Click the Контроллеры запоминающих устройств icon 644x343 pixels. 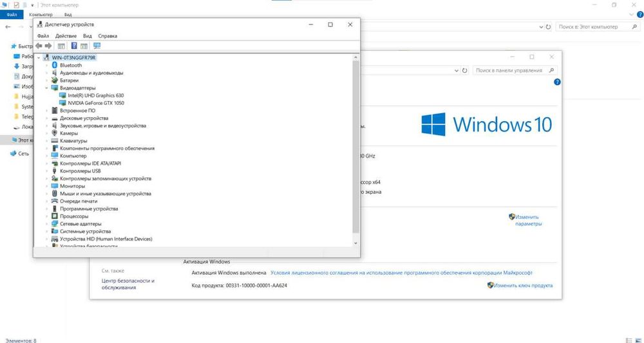click(55, 178)
